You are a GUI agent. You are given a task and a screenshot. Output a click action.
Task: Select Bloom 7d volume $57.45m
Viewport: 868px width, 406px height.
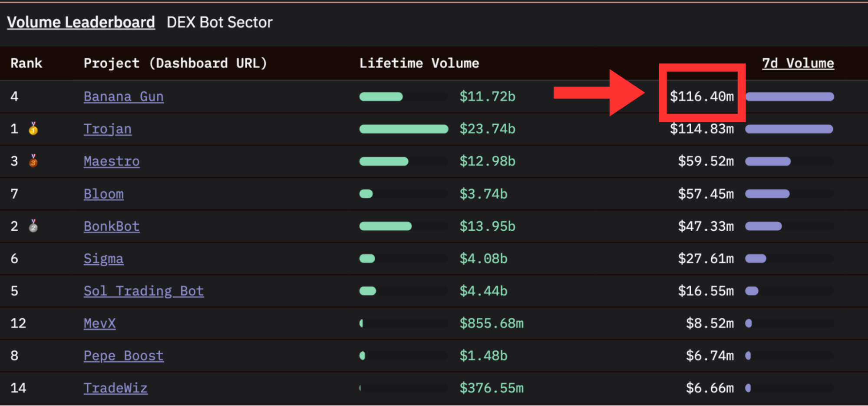(706, 193)
